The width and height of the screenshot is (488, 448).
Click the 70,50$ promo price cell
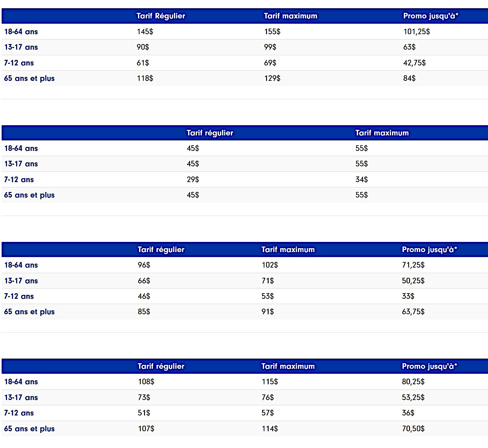tap(413, 429)
